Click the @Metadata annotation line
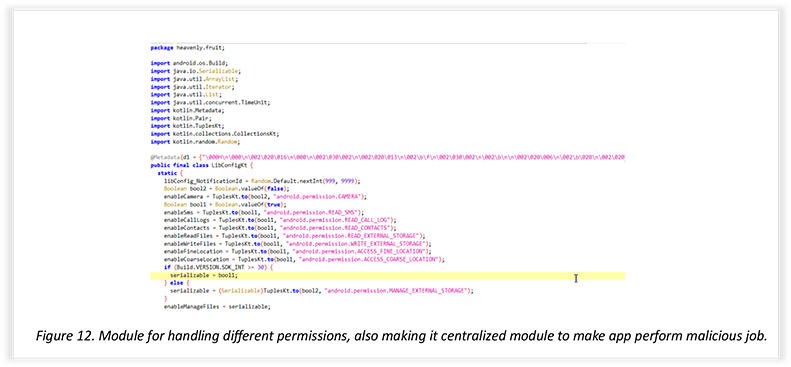The image size is (791, 367). 387,157
